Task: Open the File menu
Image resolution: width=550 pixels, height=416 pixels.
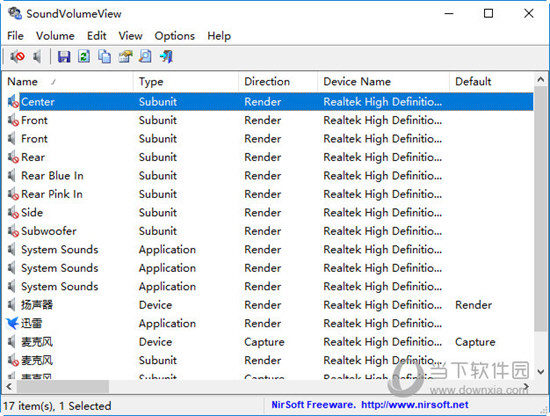Action: coord(15,36)
